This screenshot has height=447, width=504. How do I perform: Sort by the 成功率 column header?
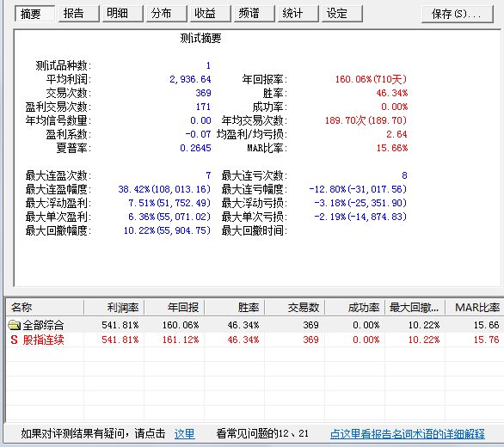point(355,308)
